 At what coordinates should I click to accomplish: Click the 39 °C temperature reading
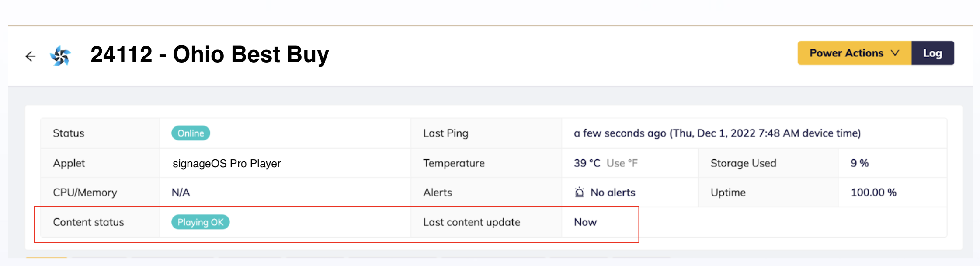(x=587, y=163)
